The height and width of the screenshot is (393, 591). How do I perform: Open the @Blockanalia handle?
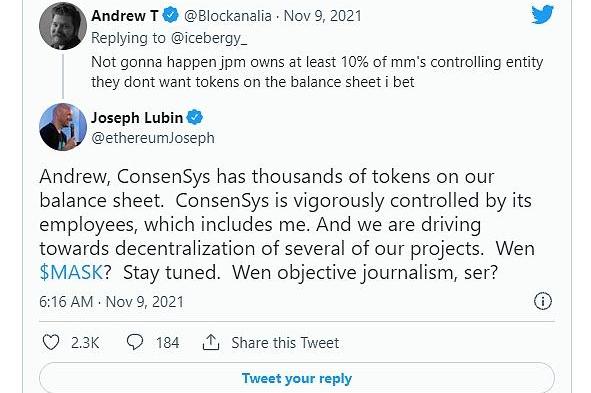pyautogui.click(x=228, y=16)
